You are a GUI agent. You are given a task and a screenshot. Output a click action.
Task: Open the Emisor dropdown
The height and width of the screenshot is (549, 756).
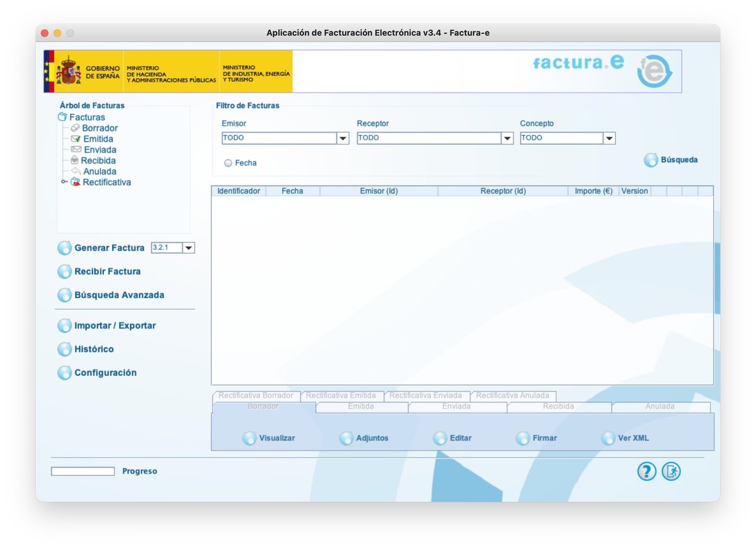click(x=343, y=139)
